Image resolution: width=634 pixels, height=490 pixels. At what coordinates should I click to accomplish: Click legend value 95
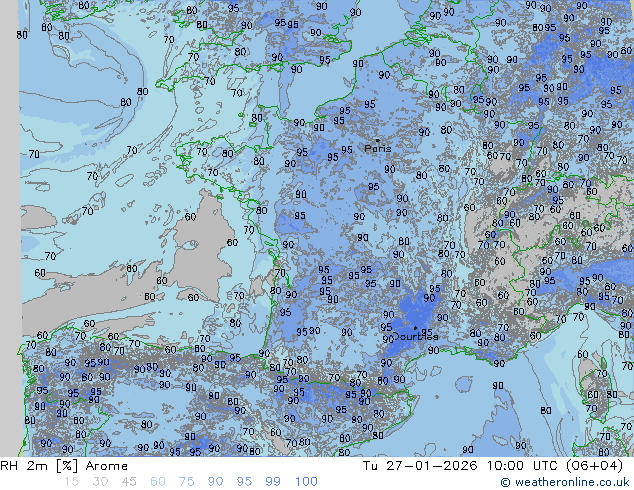244,482
